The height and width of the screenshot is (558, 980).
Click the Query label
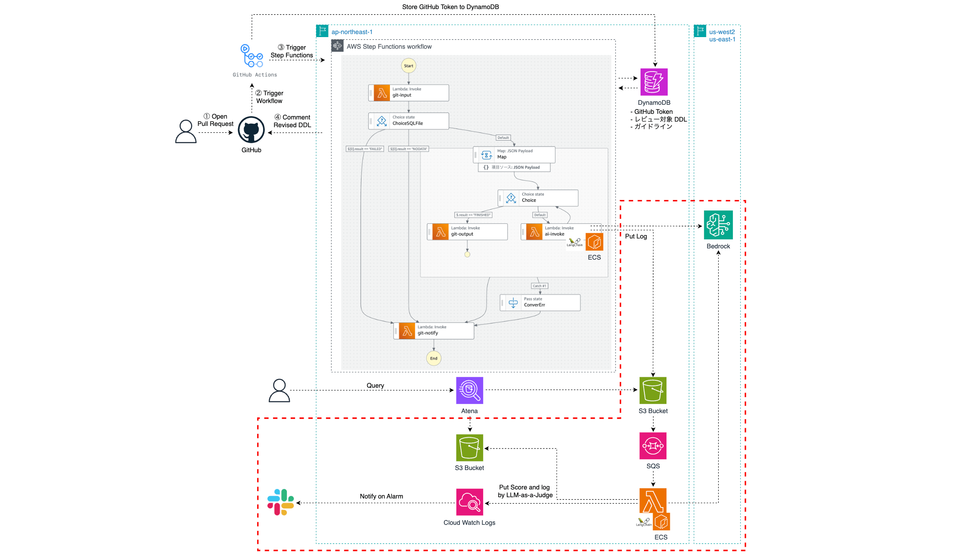click(x=375, y=386)
